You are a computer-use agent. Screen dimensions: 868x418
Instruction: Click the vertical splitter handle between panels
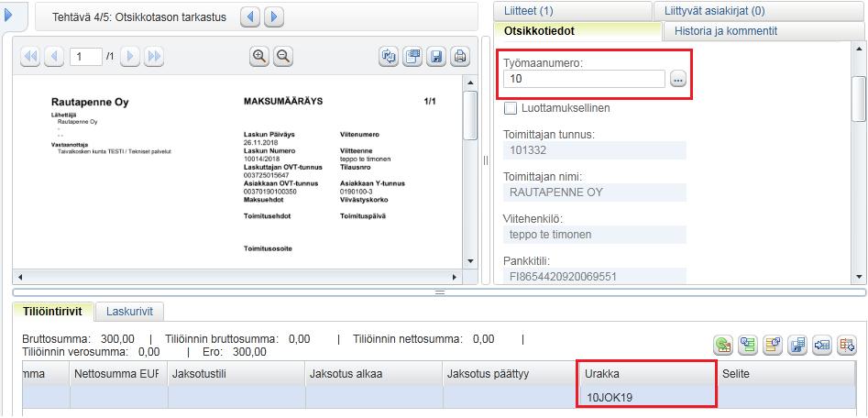[486, 160]
